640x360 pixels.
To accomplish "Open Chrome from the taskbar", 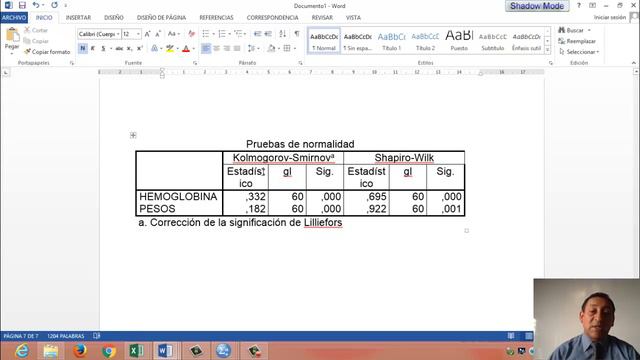I will click(x=109, y=351).
